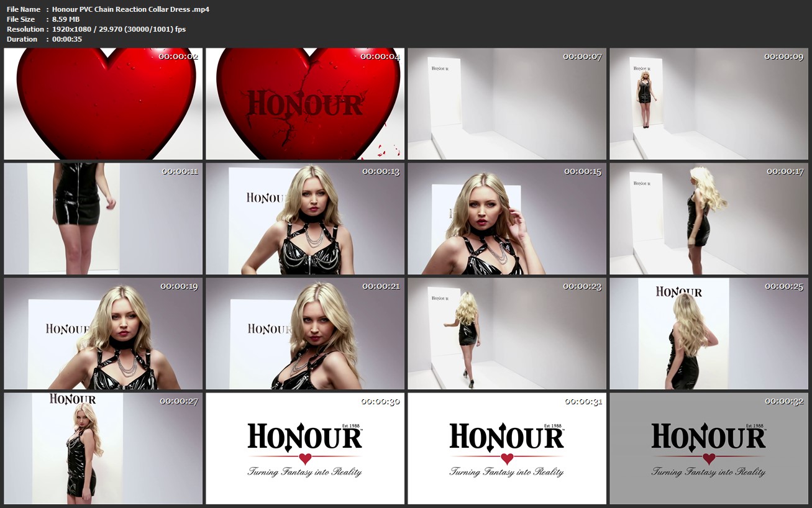Select the thumbnail stamped 00:00:15
The width and height of the screenshot is (812, 508).
tap(507, 219)
